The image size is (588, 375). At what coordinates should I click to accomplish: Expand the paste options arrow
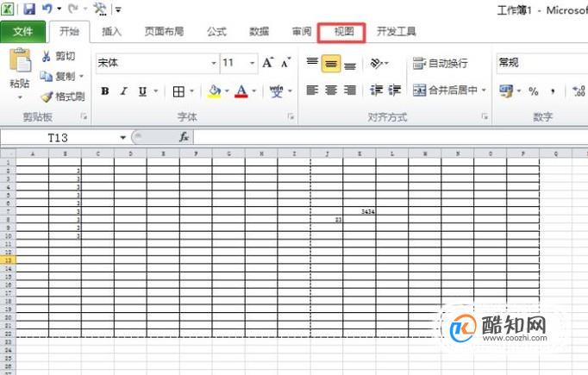coord(20,98)
